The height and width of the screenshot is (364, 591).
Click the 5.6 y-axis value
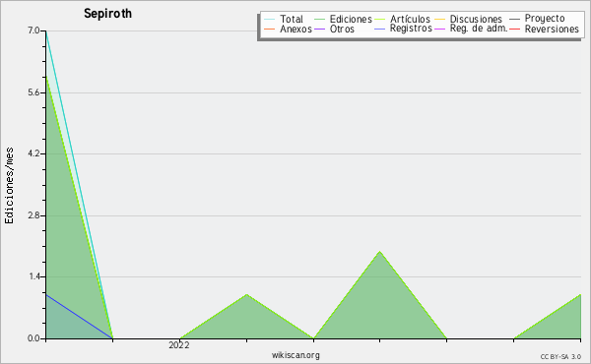(x=33, y=92)
